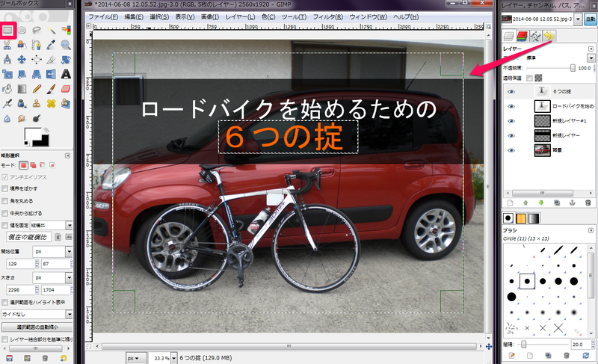Click 選択範囲の自動縮小 button
Screen dimensions: 598x364
[37, 327]
